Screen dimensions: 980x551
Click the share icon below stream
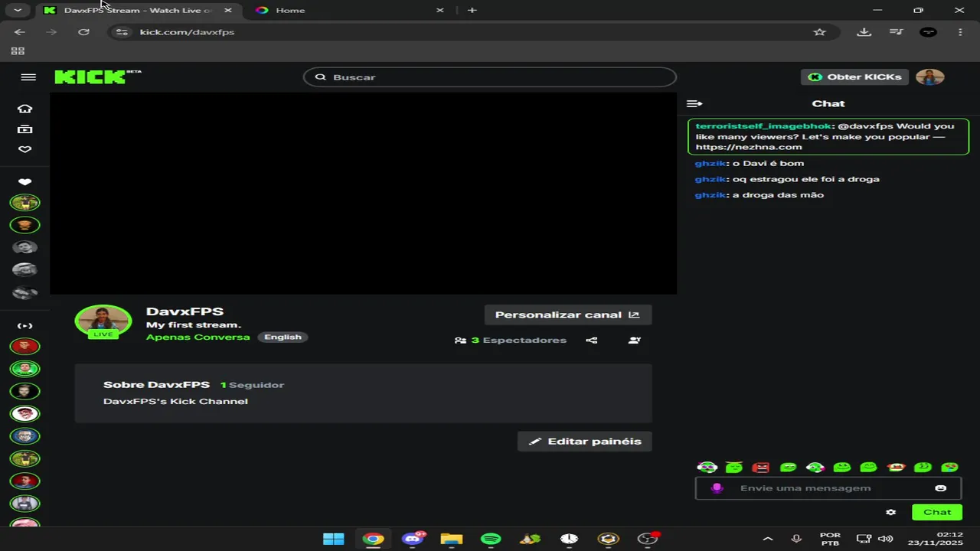click(x=592, y=341)
